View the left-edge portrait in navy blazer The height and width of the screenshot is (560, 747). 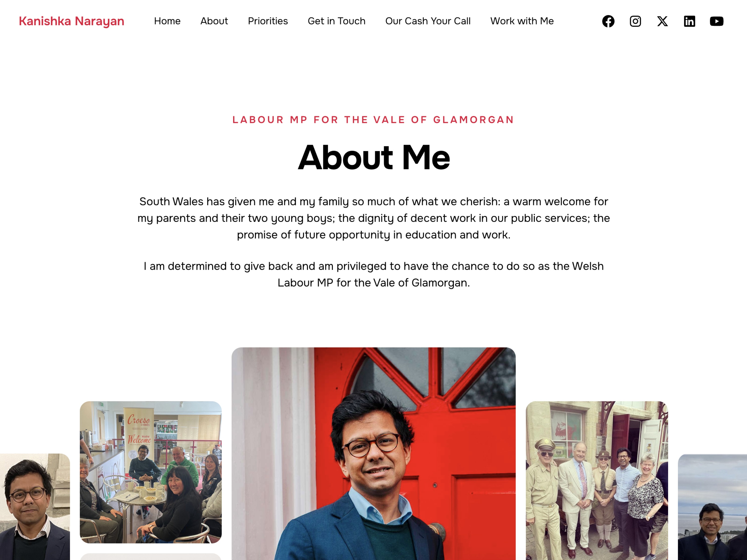click(x=35, y=507)
